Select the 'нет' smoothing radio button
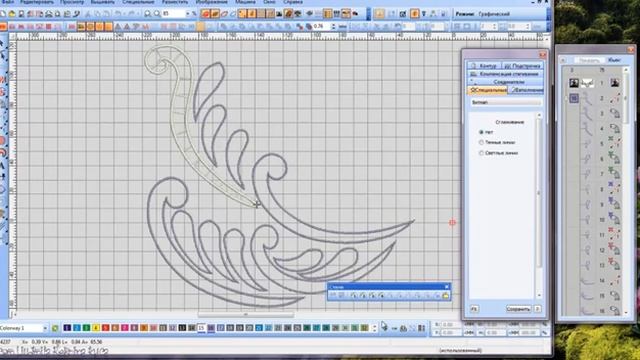The image size is (640, 360). coord(481,132)
